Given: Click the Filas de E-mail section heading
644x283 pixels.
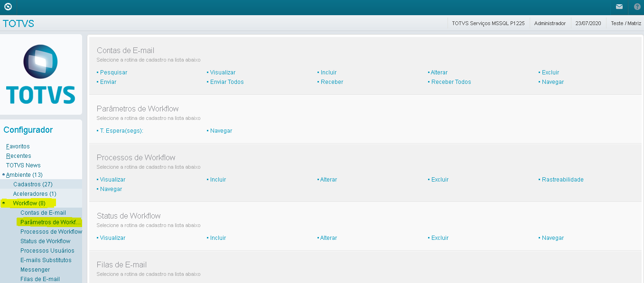Looking at the screenshot, I should pos(121,265).
